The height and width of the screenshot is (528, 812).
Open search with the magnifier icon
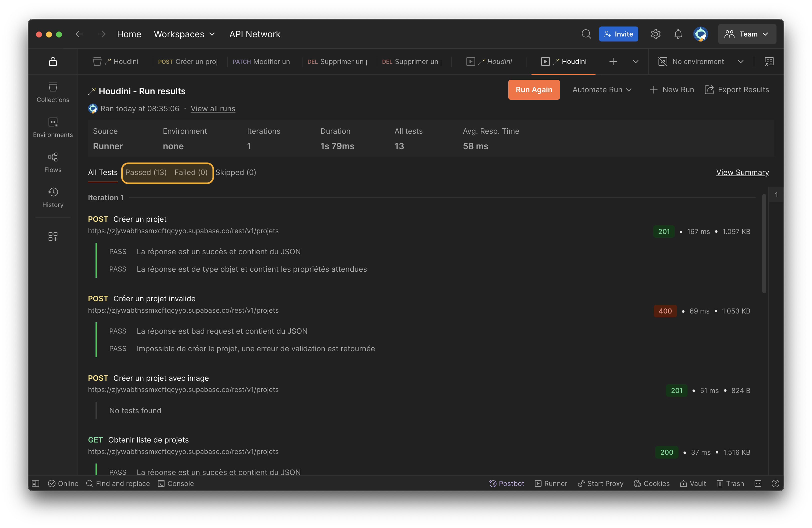[586, 34]
